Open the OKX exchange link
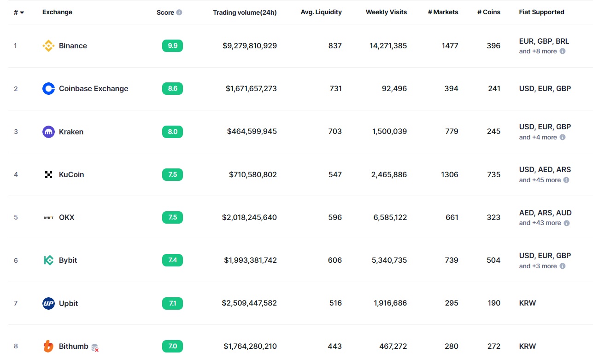This screenshot has height=364, width=593. point(66,217)
